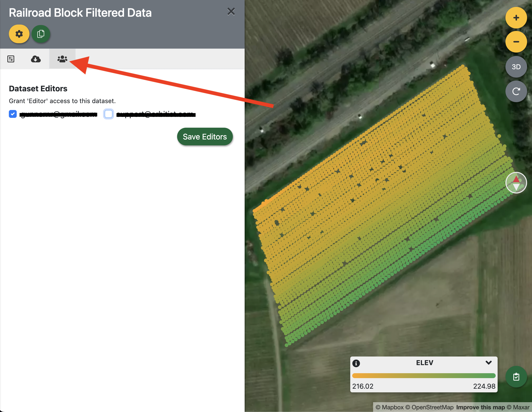Click the legend info icon
The height and width of the screenshot is (412, 532).
(x=356, y=363)
